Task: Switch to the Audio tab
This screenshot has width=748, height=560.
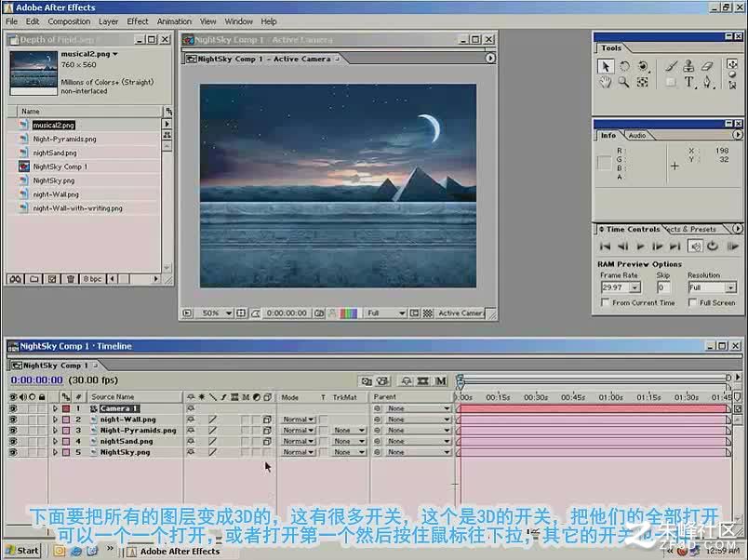Action: pos(637,136)
